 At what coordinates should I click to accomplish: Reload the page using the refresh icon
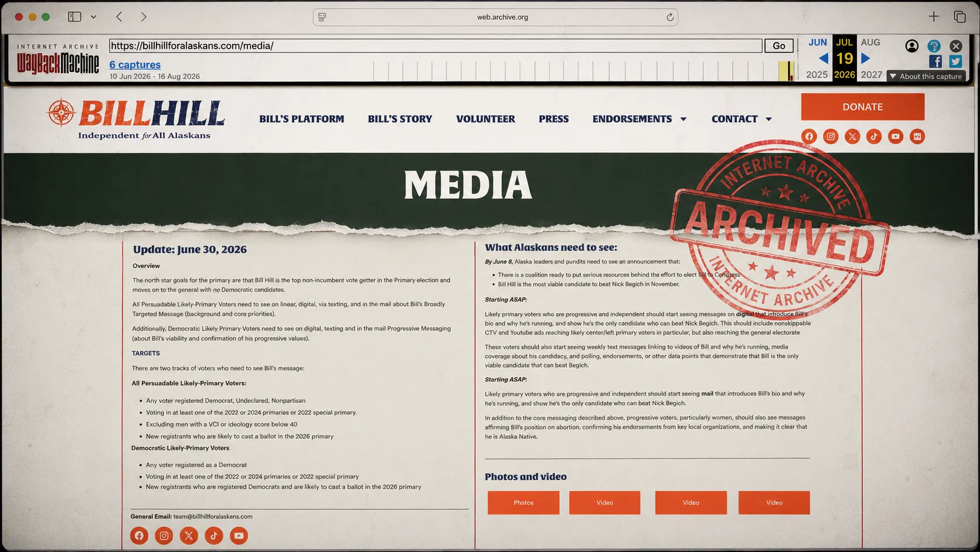[x=670, y=17]
